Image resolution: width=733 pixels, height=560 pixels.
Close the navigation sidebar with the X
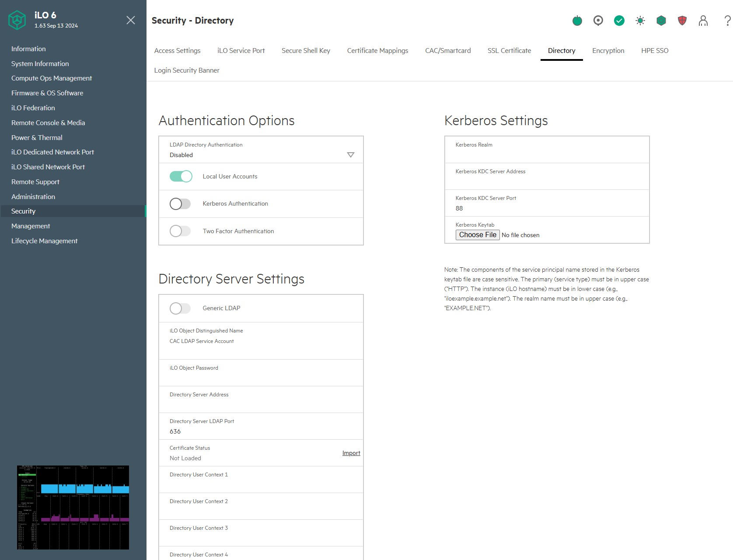130,20
